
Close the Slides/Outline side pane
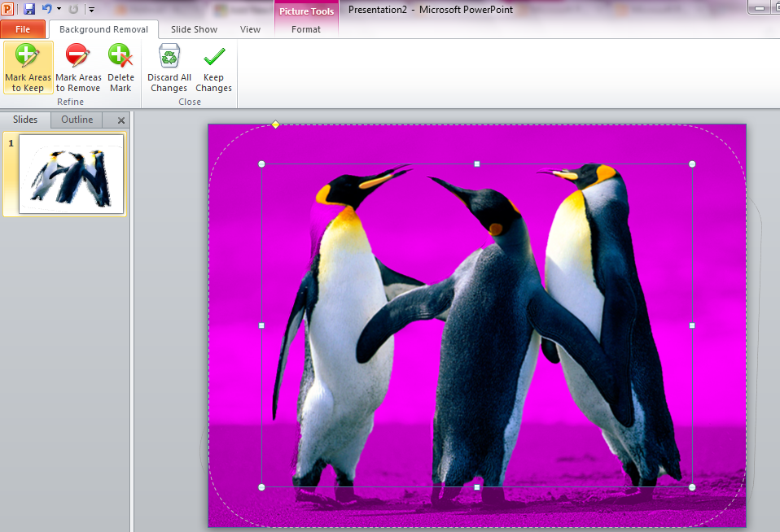(x=121, y=120)
